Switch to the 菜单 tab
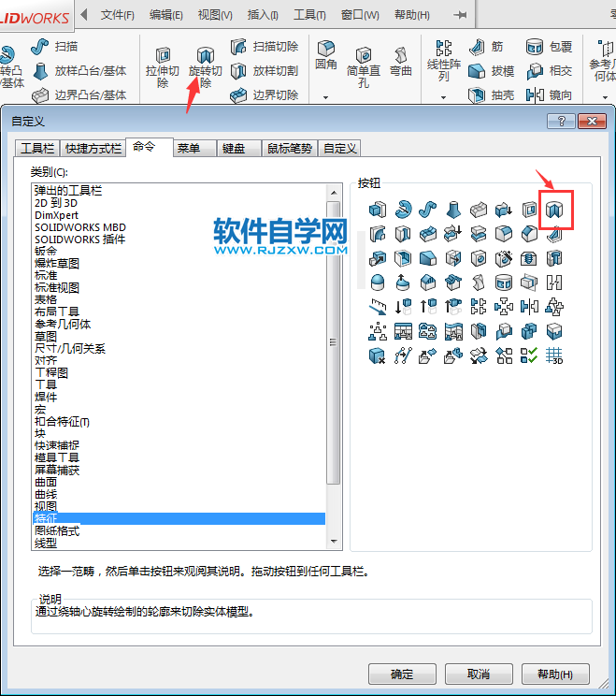Screen dimensions: 616x696 coord(193,148)
